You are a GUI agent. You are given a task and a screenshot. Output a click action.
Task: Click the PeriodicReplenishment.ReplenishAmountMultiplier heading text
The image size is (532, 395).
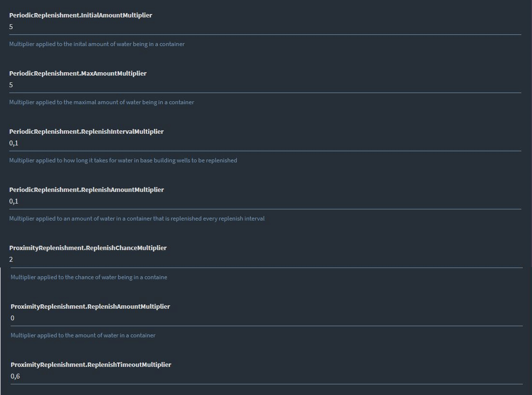[87, 190]
